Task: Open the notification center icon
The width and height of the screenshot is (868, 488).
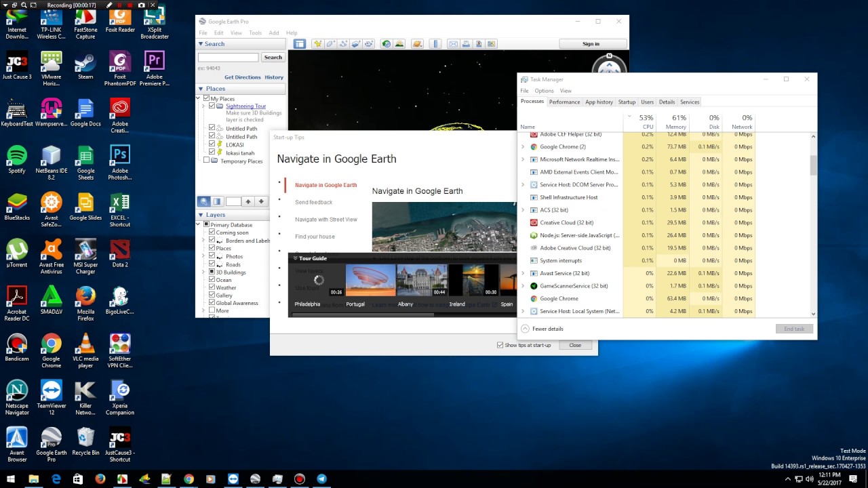Action: [853, 479]
